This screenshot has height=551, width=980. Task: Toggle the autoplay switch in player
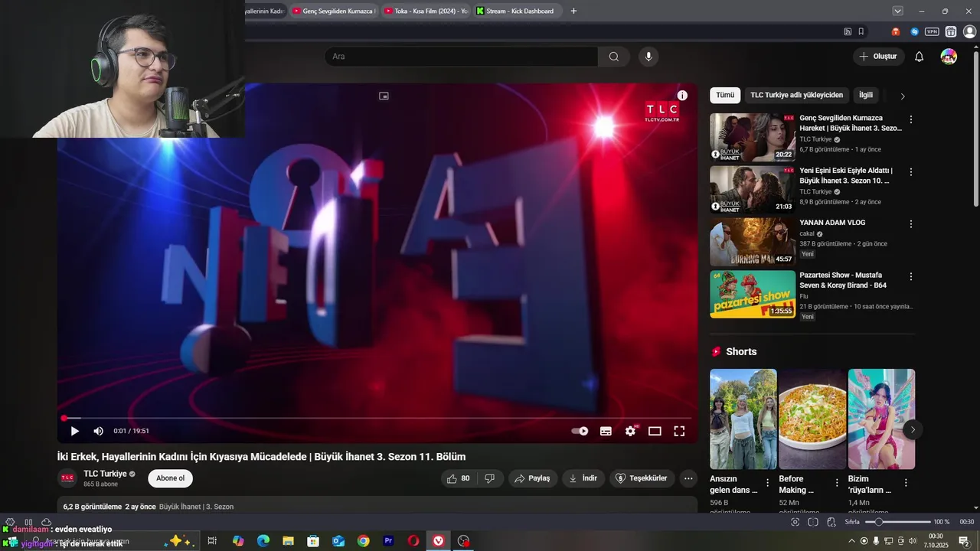[x=580, y=431]
